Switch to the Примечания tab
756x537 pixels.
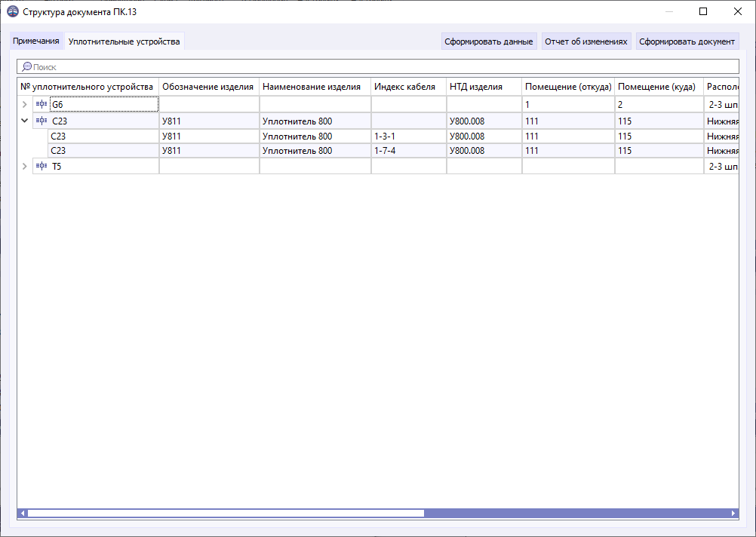(x=35, y=41)
